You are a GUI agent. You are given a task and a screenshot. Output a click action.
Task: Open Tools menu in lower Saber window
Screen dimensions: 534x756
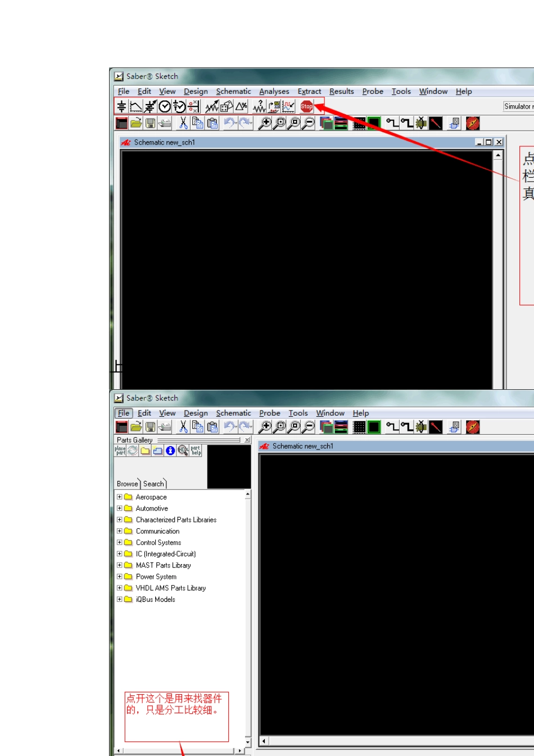point(298,413)
